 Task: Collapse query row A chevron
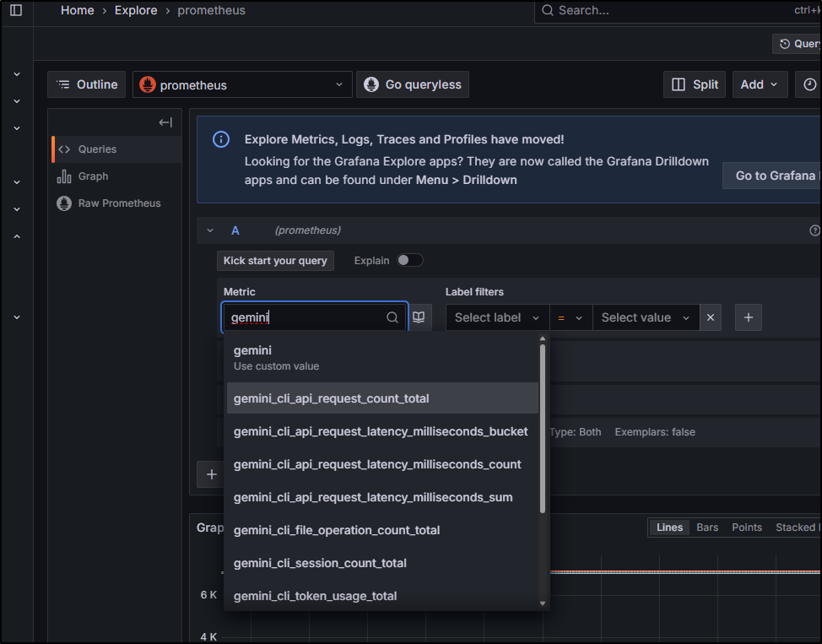210,230
